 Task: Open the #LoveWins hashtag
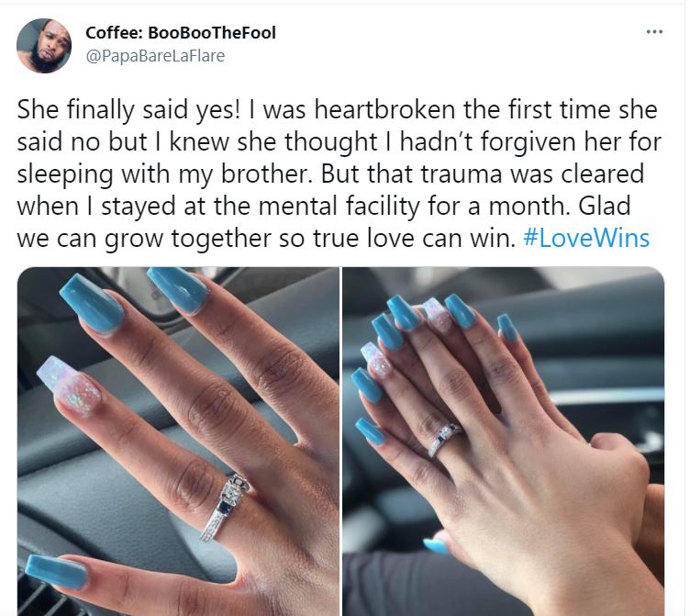(x=586, y=238)
